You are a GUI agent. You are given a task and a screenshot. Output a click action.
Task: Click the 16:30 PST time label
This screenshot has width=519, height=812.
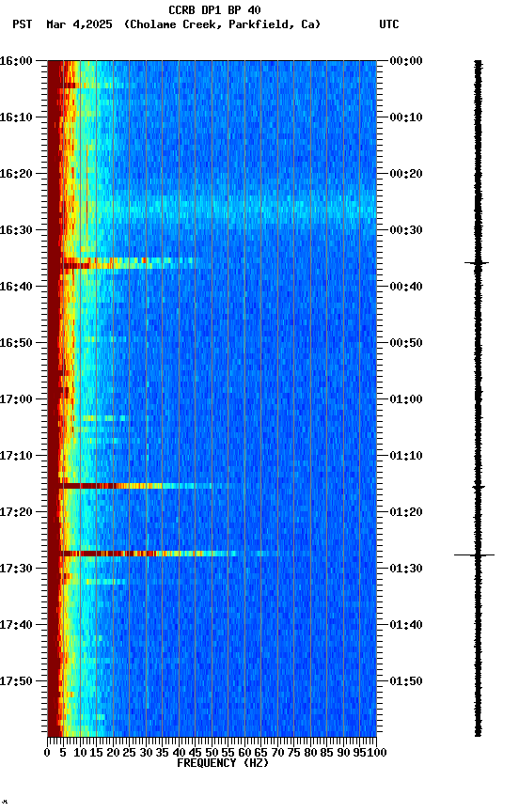16,230
